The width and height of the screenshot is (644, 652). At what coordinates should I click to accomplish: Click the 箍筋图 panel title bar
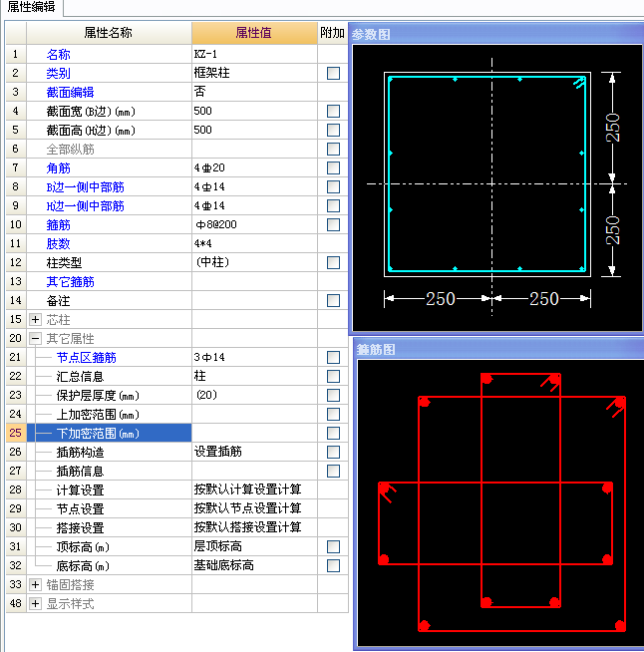coord(498,349)
